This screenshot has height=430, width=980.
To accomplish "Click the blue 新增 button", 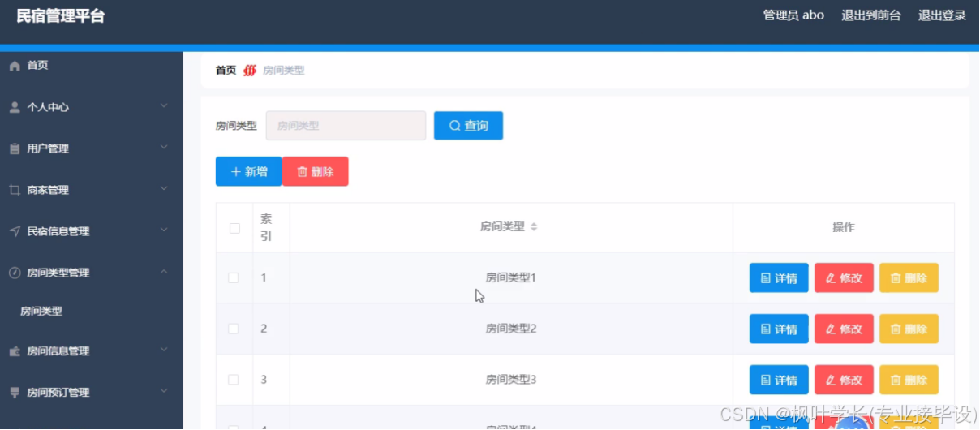I will tap(248, 171).
